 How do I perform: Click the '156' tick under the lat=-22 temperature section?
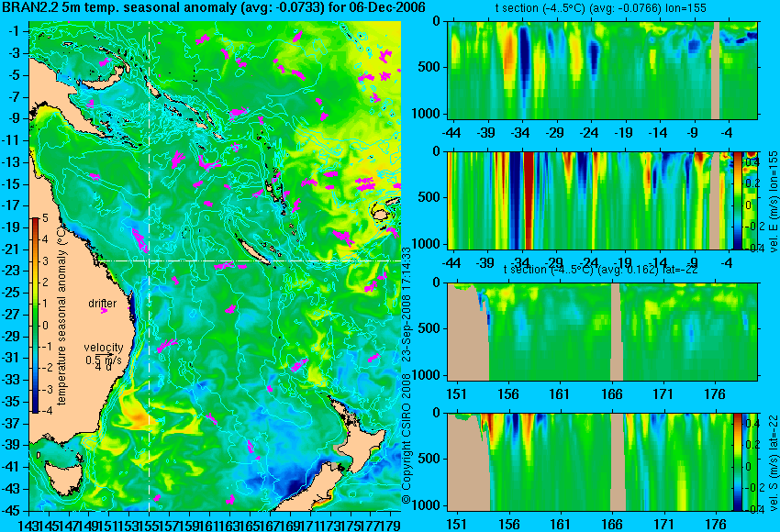pos(507,394)
